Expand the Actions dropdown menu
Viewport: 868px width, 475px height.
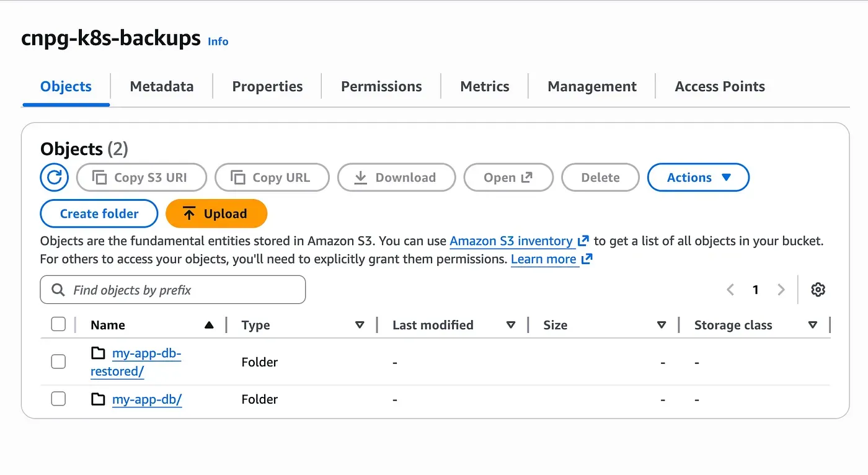point(698,177)
